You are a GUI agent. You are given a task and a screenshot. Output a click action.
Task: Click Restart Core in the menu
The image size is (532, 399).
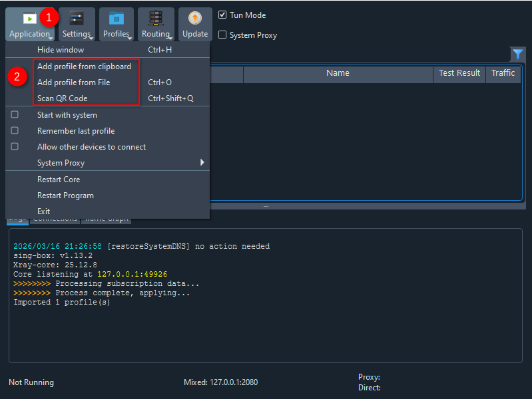tap(59, 180)
